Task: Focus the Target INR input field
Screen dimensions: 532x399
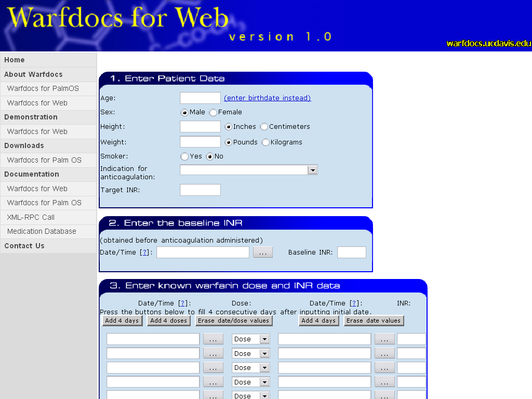Action: coord(200,190)
